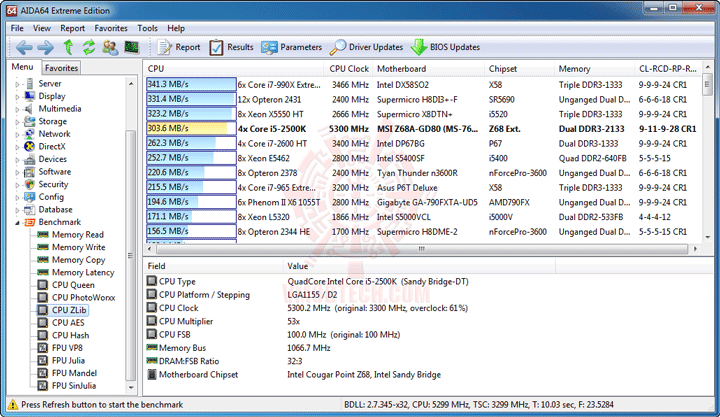Select the FPU Mandel benchmark
The height and width of the screenshot is (417, 720).
pyautogui.click(x=74, y=373)
